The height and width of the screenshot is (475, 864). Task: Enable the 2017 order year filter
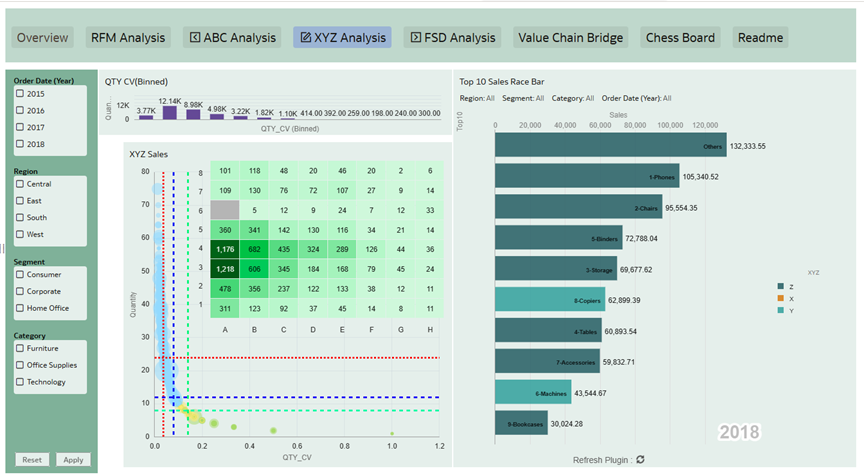point(20,127)
